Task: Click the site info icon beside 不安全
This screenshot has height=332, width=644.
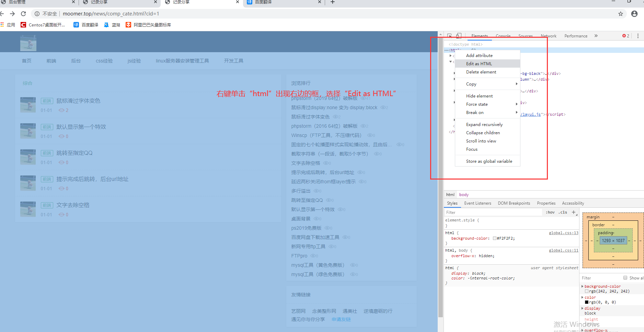Action: click(37, 14)
